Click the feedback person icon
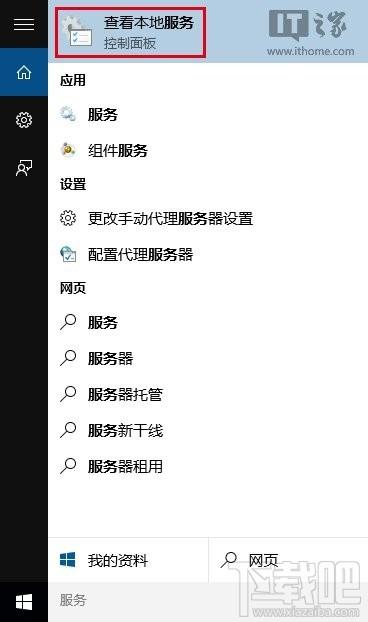Image resolution: width=368 pixels, height=622 pixels. 24,168
